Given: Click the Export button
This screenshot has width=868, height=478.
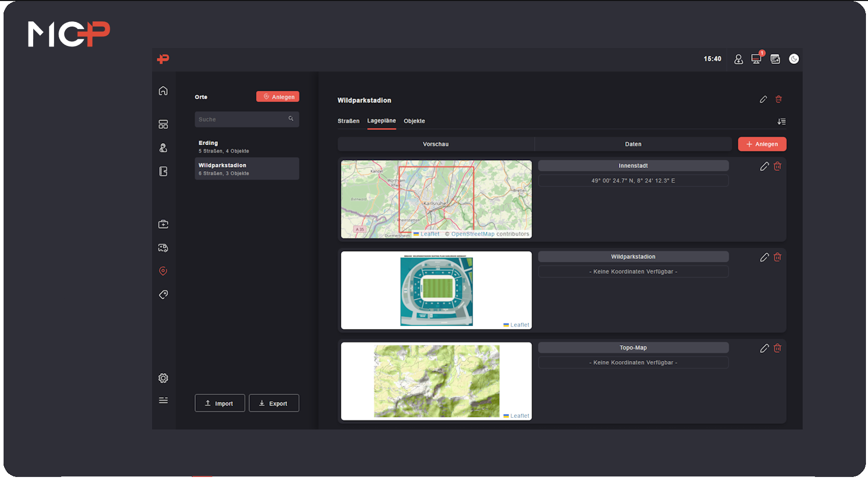Looking at the screenshot, I should 274,403.
